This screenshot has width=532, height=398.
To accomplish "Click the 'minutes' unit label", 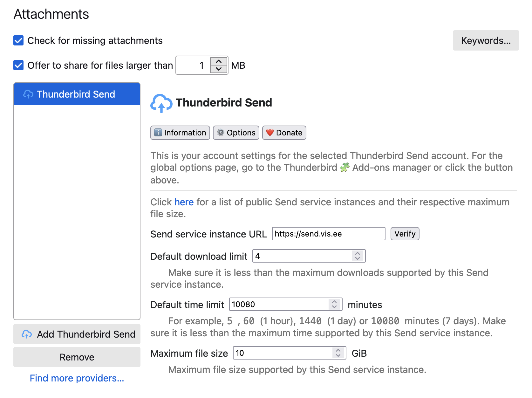I will 365,305.
